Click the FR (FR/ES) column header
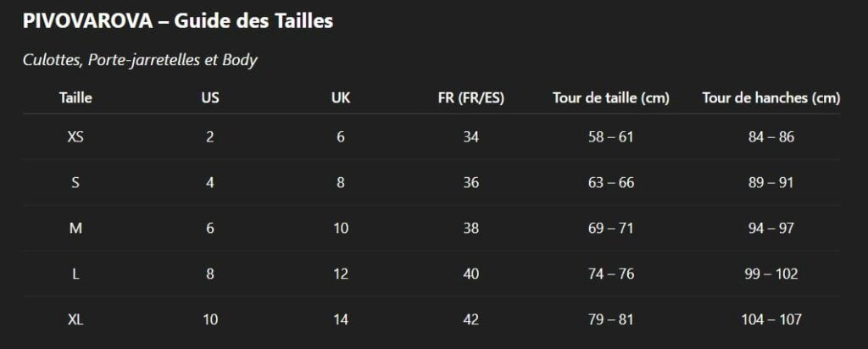The image size is (868, 349). (x=470, y=97)
